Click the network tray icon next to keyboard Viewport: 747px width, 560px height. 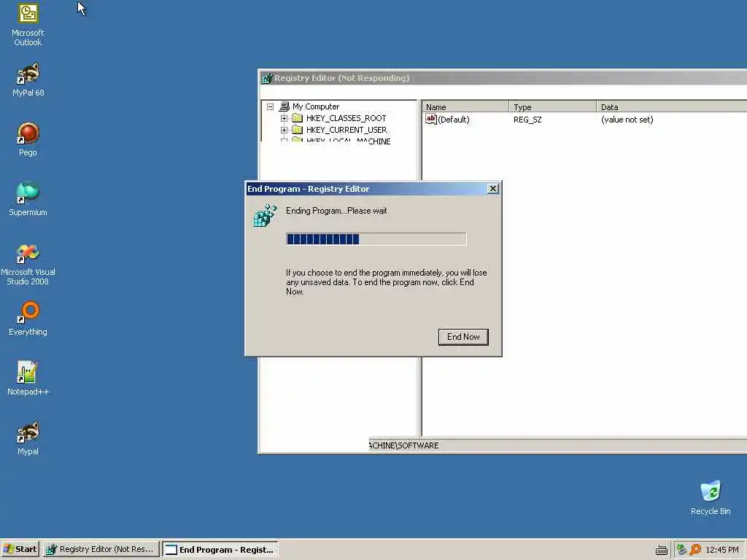coord(681,550)
